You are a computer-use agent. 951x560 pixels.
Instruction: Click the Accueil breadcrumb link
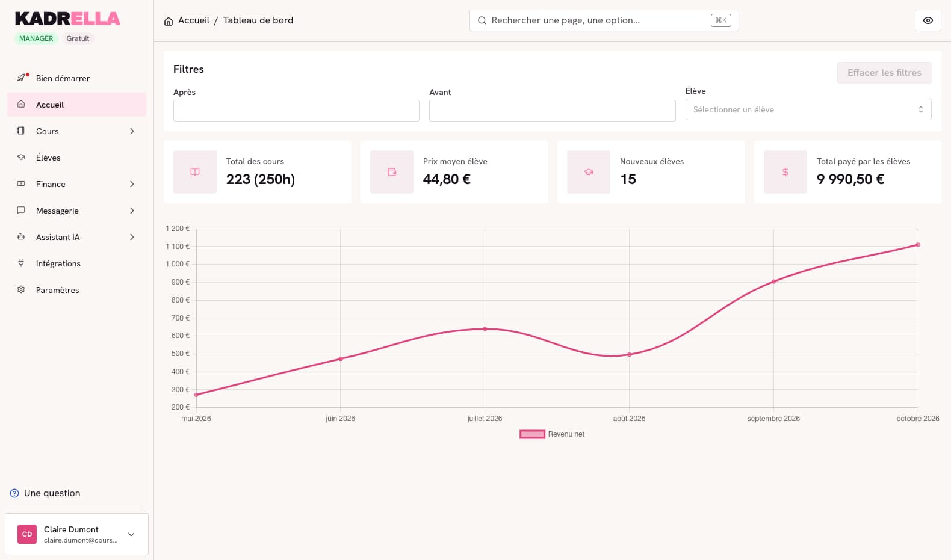[x=194, y=20]
